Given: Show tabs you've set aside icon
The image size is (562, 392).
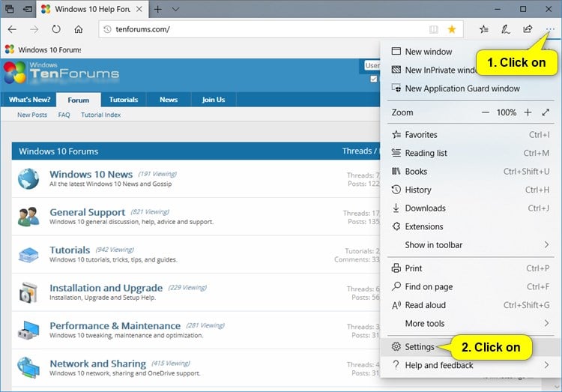Looking at the screenshot, I should click(x=10, y=9).
